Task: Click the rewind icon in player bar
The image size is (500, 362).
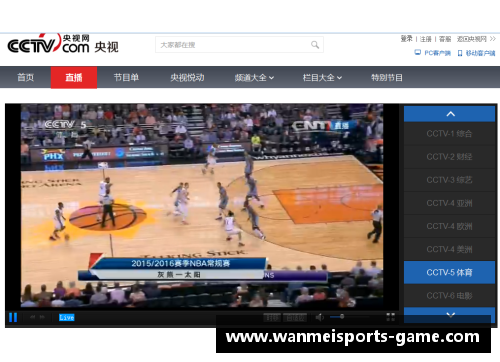Action: tap(33, 317)
